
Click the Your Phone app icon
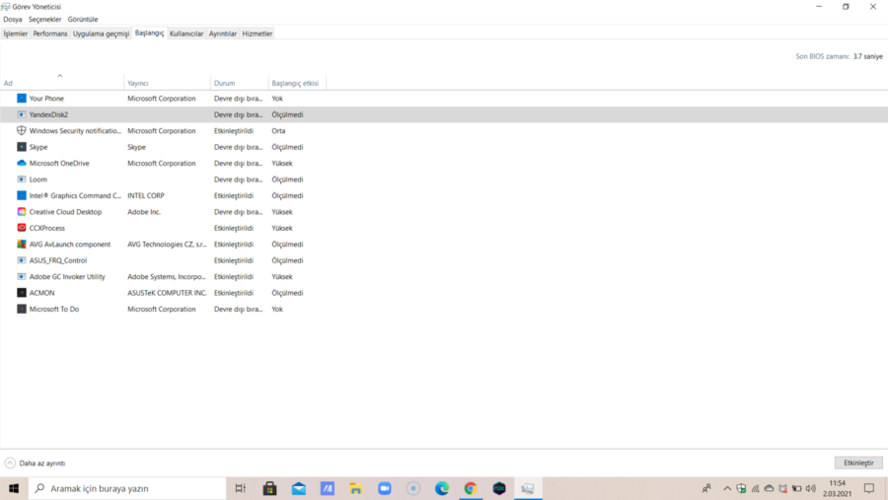tap(22, 98)
